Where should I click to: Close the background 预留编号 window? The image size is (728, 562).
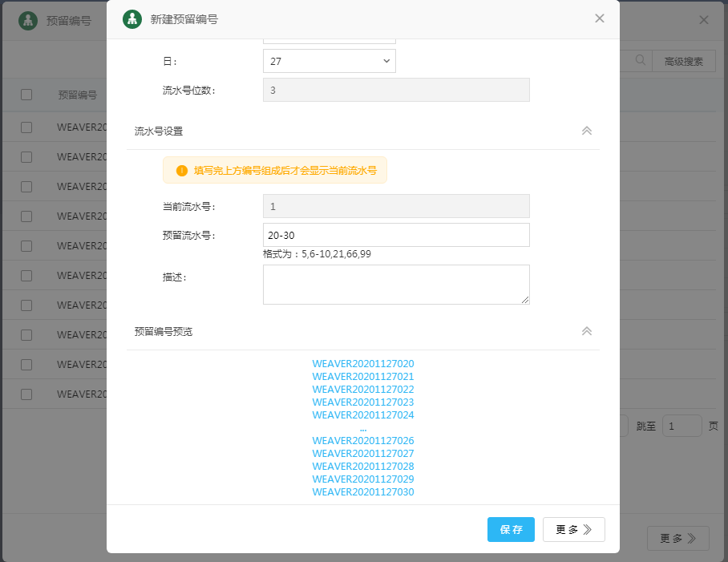704,20
